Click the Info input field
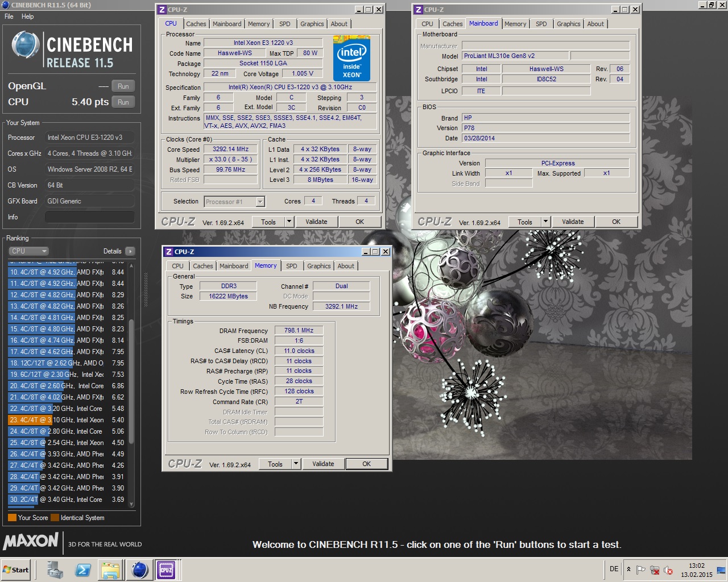This screenshot has height=582, width=728. click(x=89, y=217)
